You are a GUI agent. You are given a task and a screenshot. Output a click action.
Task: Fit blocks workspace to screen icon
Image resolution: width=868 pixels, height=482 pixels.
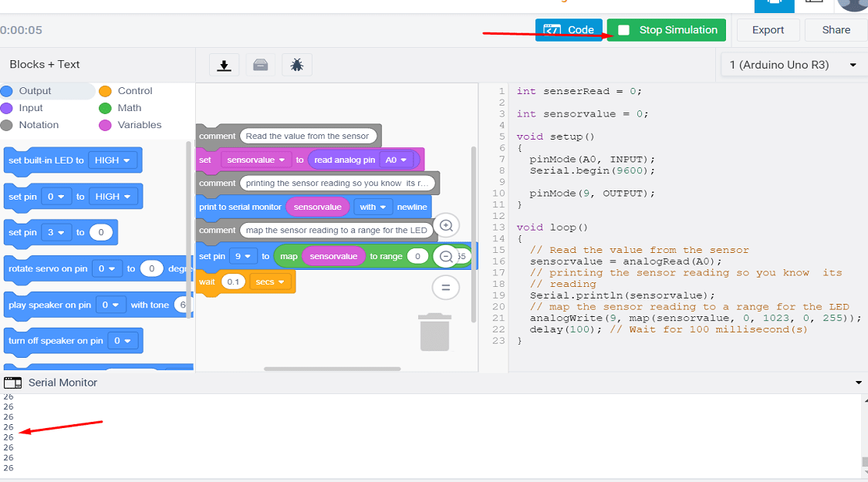click(446, 288)
